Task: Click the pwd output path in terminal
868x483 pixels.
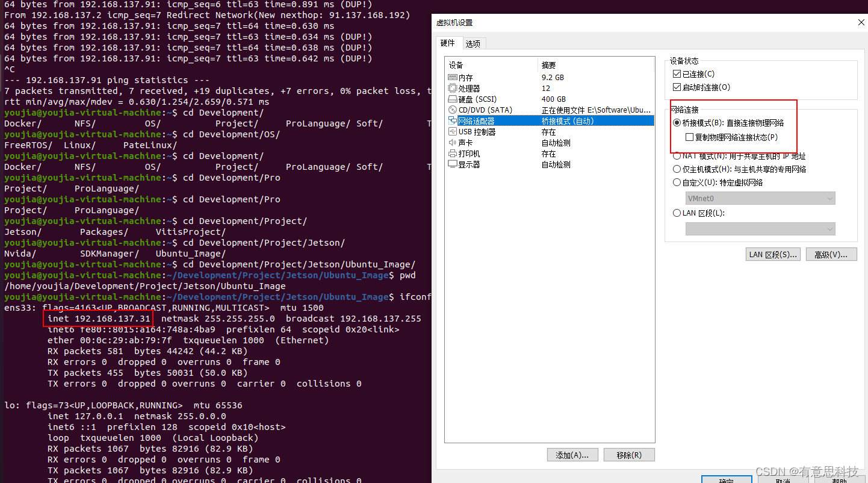Action: click(x=144, y=286)
